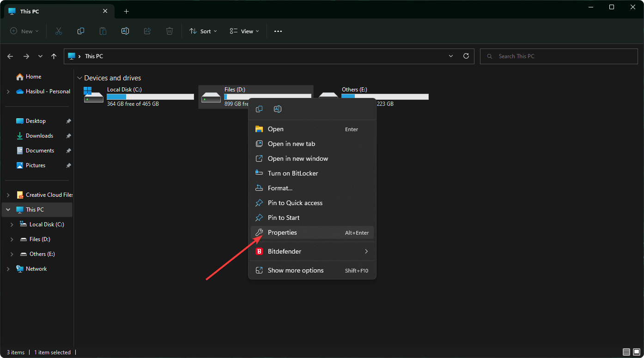The width and height of the screenshot is (644, 358).
Task: Select Show more options entry
Action: point(296,270)
